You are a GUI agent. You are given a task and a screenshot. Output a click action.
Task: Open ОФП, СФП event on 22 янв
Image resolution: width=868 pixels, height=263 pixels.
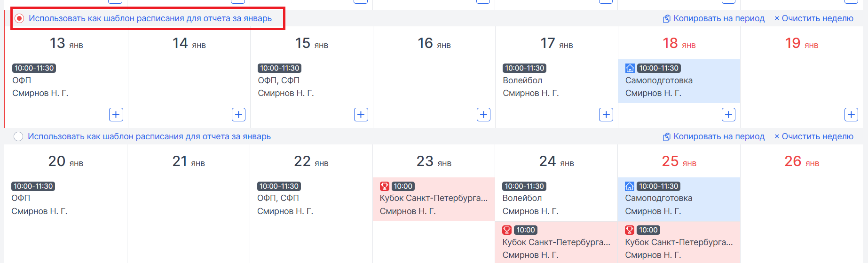[278, 198]
